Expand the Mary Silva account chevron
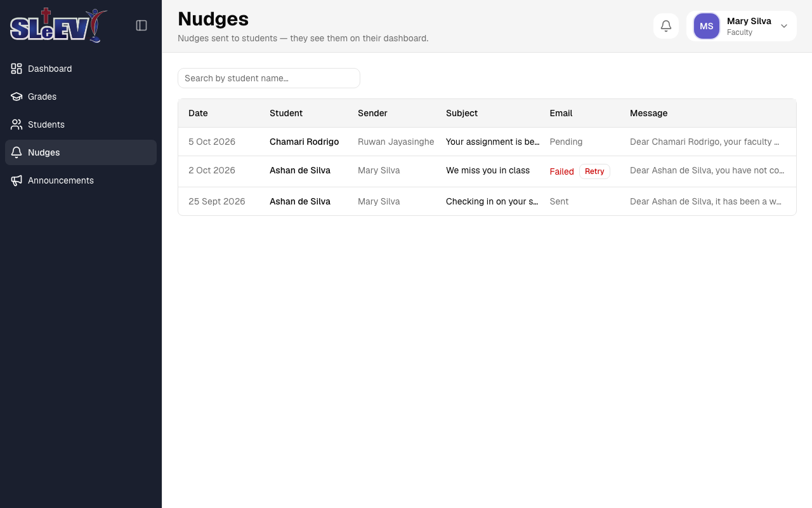Viewport: 812px width, 508px height. pyautogui.click(x=784, y=26)
